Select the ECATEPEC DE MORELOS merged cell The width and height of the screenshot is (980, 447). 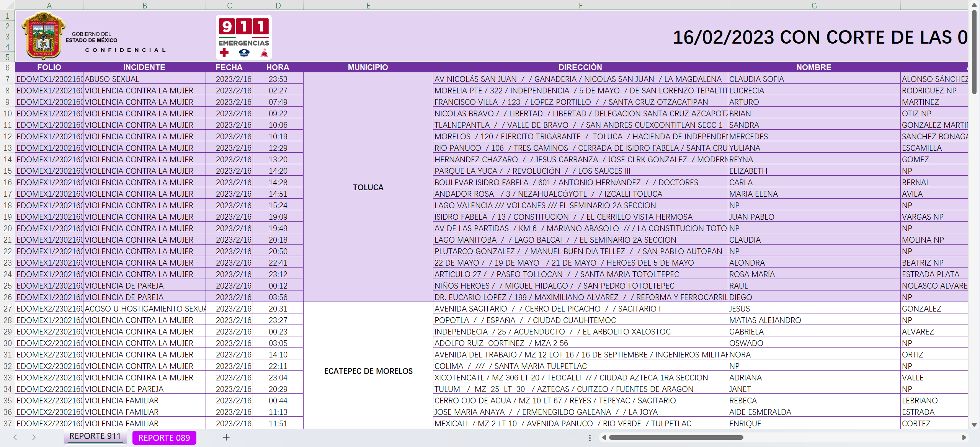click(368, 371)
